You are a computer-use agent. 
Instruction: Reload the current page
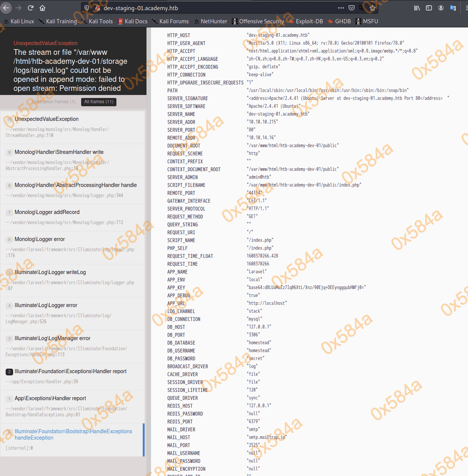point(31,8)
